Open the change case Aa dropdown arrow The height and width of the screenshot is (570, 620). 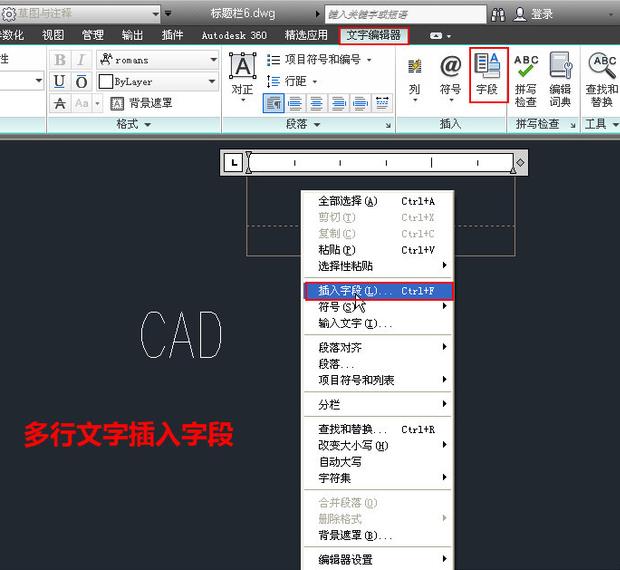point(98,104)
